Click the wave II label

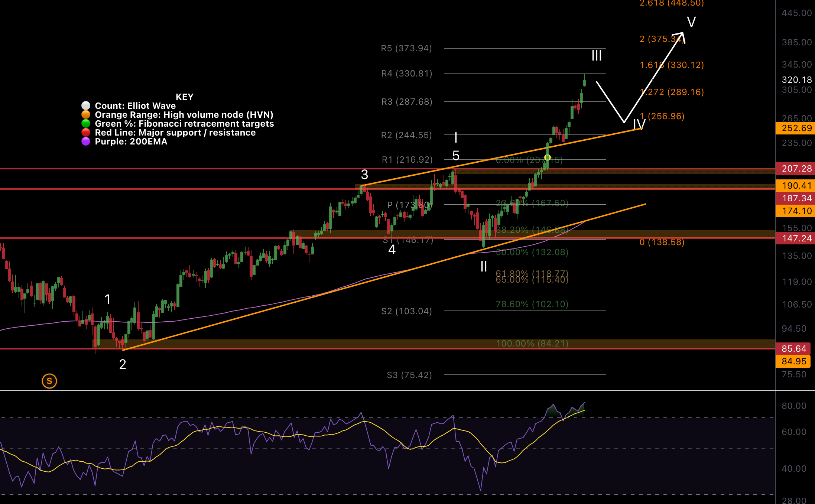click(484, 266)
